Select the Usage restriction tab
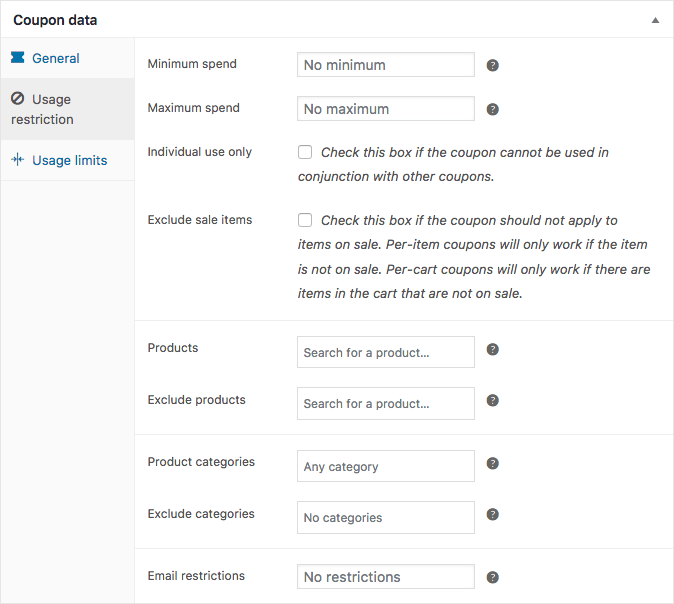 coord(42,109)
